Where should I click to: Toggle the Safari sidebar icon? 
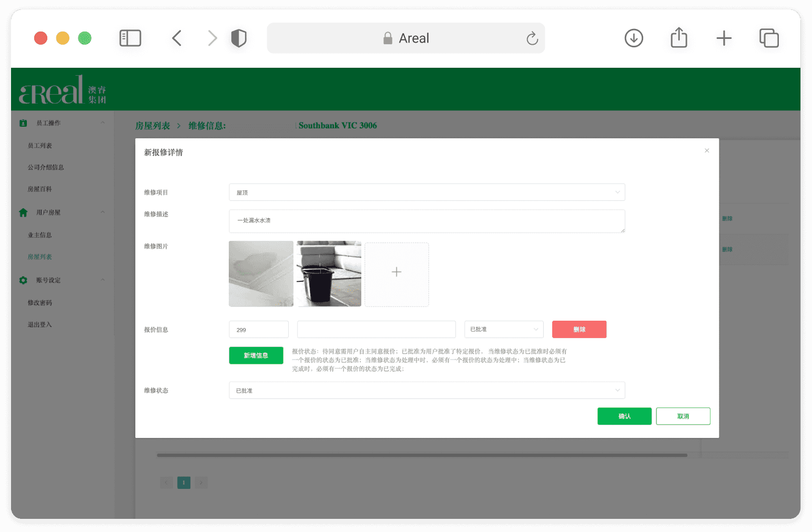(x=130, y=38)
